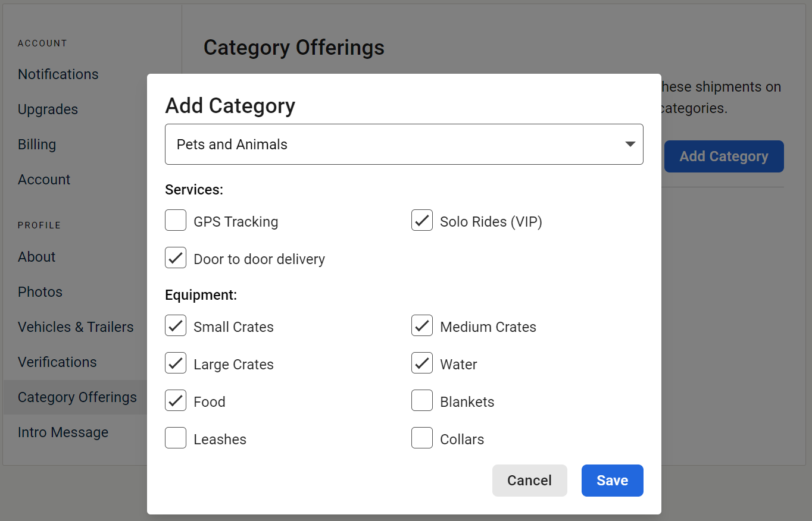The width and height of the screenshot is (812, 521).
Task: Click the dropdown arrow in category selector
Action: 630,144
